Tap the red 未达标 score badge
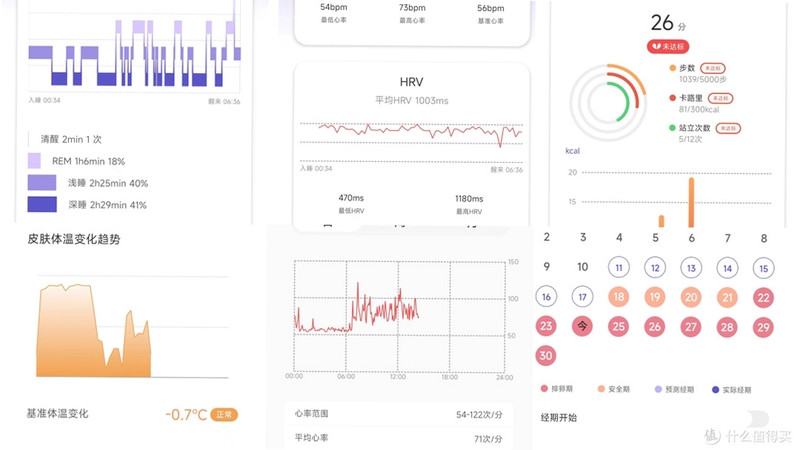The height and width of the screenshot is (450, 800). point(668,46)
